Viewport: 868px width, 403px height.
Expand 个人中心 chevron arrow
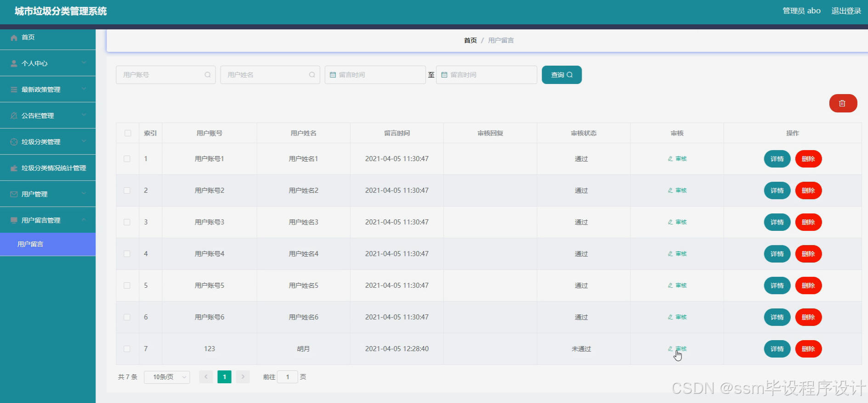tap(84, 62)
